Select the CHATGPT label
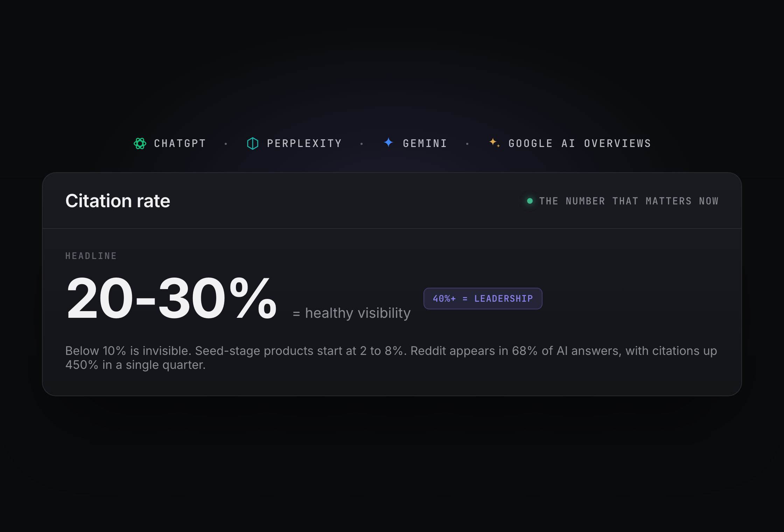This screenshot has width=784, height=532. coord(180,143)
